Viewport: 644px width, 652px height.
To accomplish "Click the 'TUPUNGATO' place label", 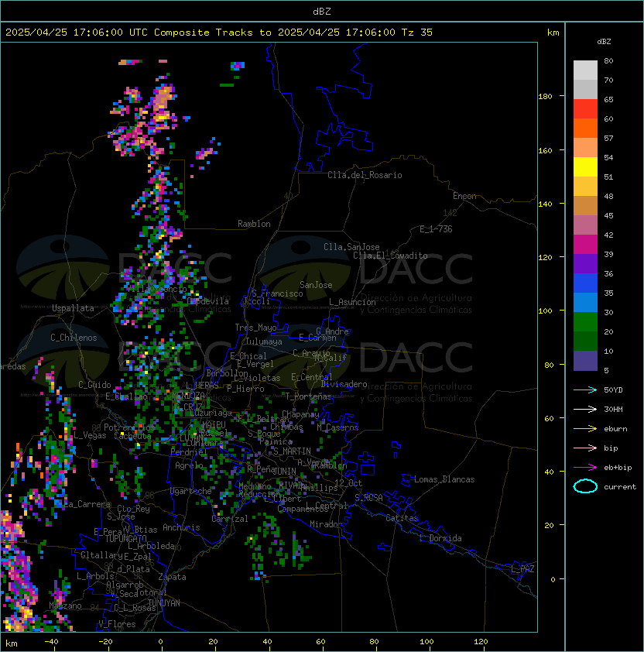I will [125, 538].
